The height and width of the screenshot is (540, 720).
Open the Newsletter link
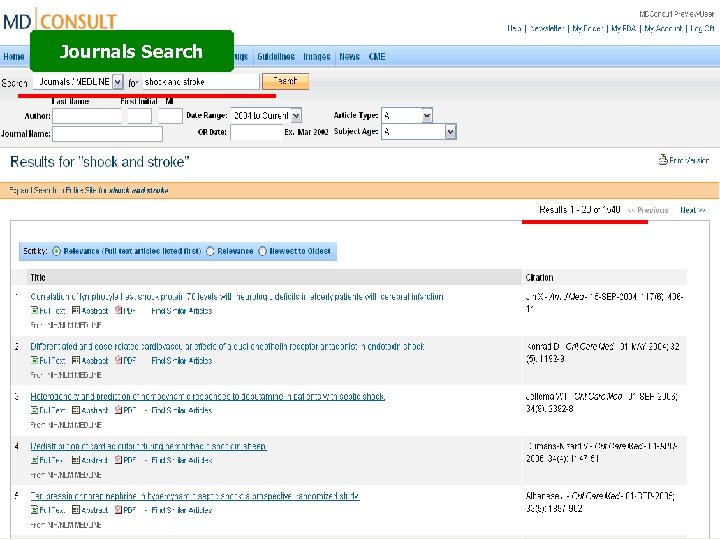[546, 28]
